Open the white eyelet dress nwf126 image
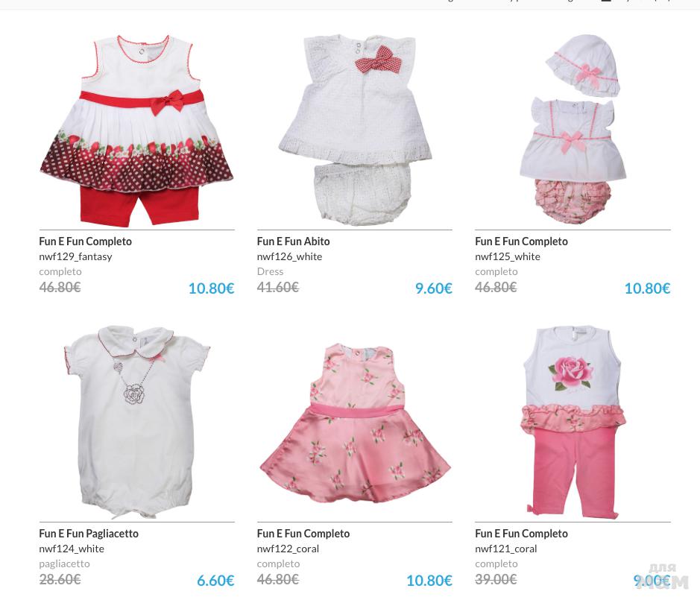The height and width of the screenshot is (600, 700). point(355,130)
